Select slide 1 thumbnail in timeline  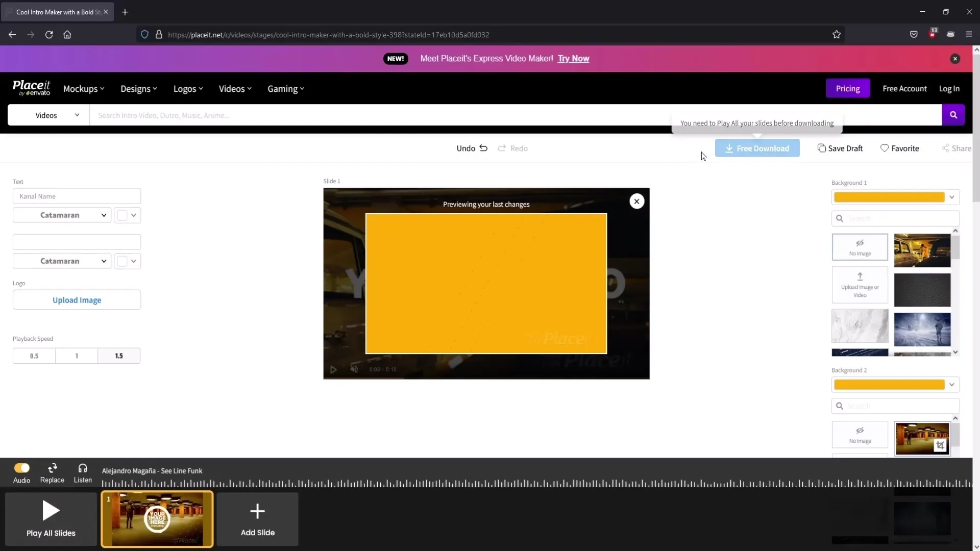(x=158, y=518)
